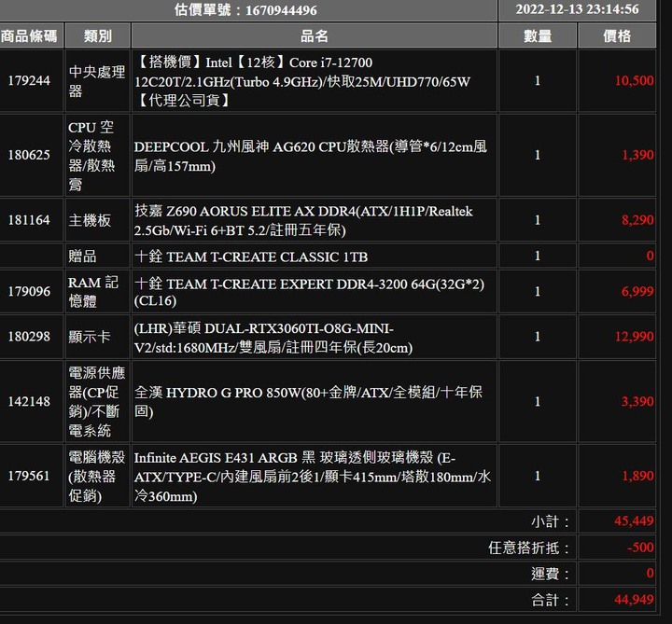
Task: Click quantity 1 in the i7-12700 row
Action: click(538, 80)
